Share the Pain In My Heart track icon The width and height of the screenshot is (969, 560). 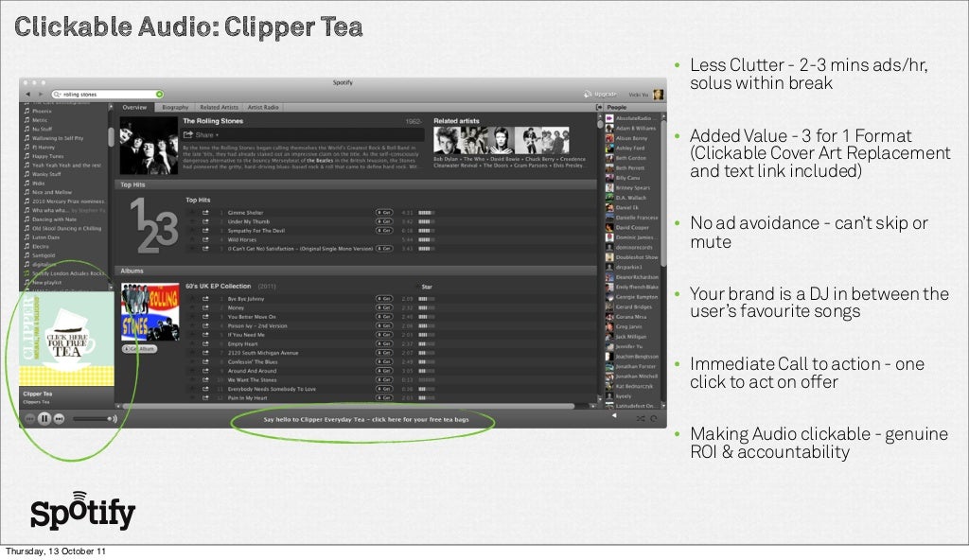pos(205,398)
